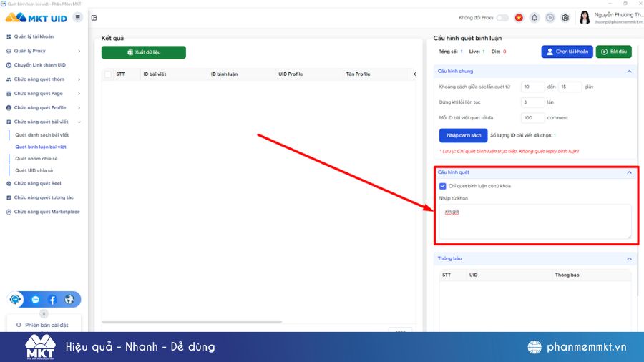Collapse the Thông báo section chevron
Viewport: 644px width, 362px height.
(629, 258)
